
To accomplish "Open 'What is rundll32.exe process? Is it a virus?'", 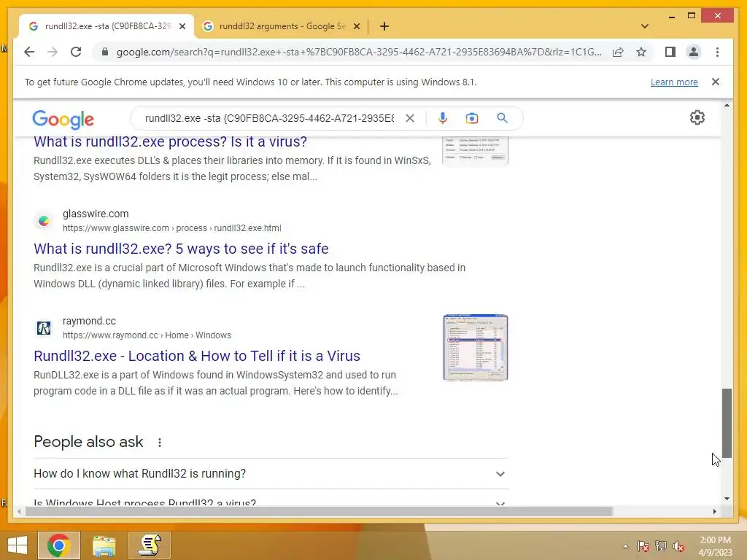I will tap(170, 141).
